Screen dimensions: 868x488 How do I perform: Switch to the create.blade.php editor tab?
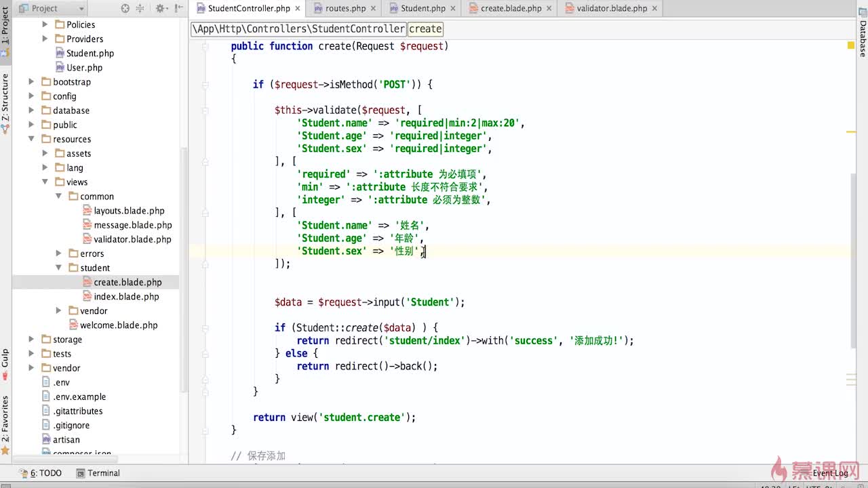(x=511, y=9)
